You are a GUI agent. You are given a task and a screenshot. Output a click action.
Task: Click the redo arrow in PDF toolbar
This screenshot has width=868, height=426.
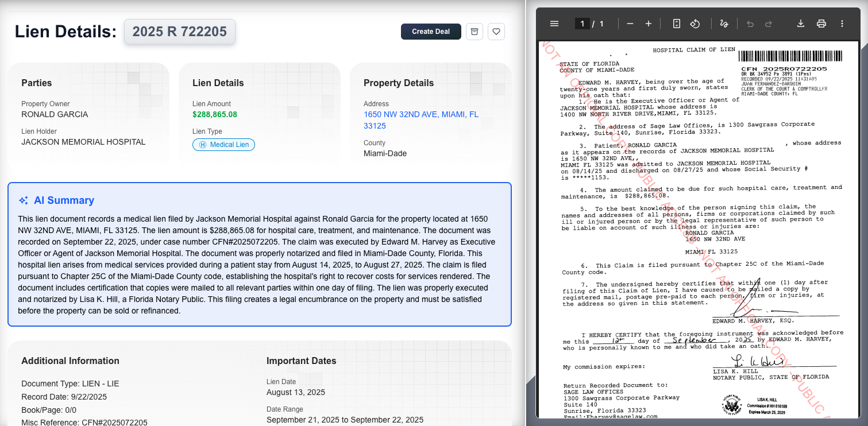pyautogui.click(x=769, y=24)
